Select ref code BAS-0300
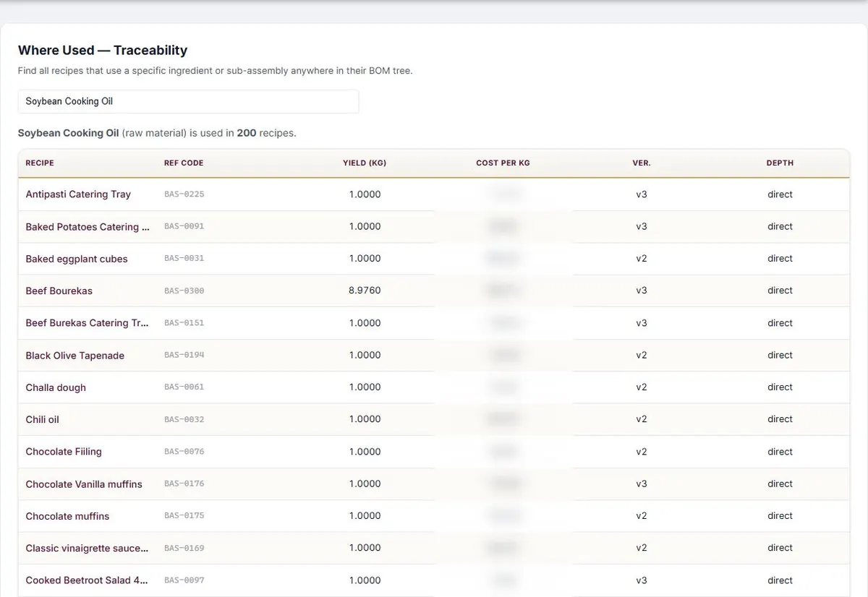The width and height of the screenshot is (868, 597). click(x=184, y=291)
